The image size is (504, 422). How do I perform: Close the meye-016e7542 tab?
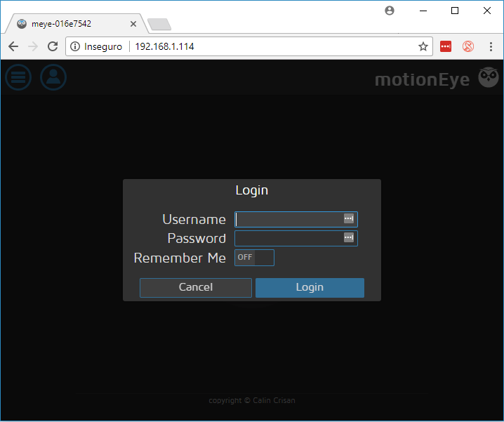133,24
